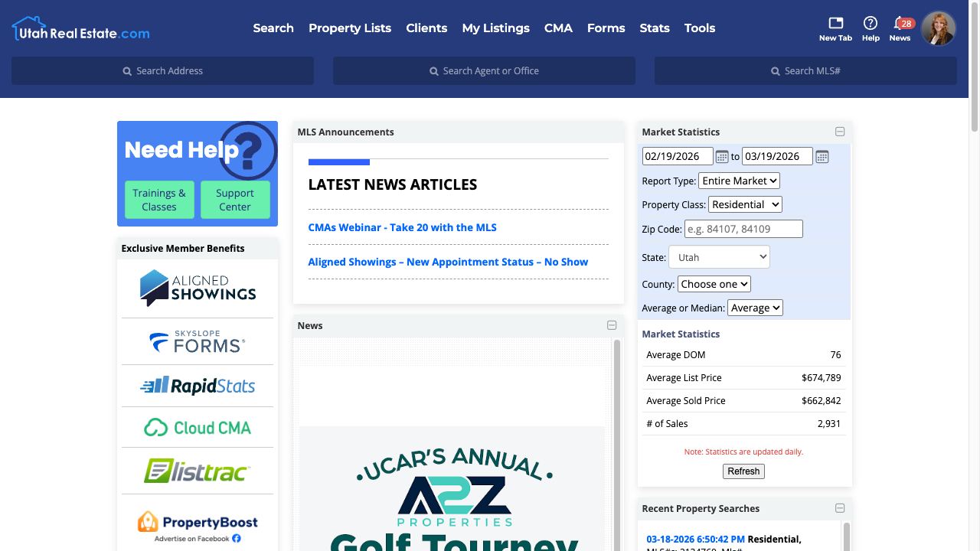Screen dimensions: 980x551
Task: Expand the Property Class dropdown
Action: (745, 204)
